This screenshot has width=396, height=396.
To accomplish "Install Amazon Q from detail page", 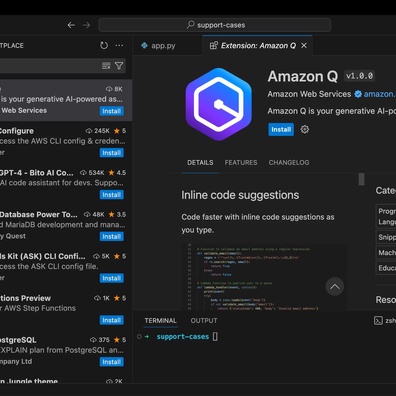I will [x=281, y=129].
